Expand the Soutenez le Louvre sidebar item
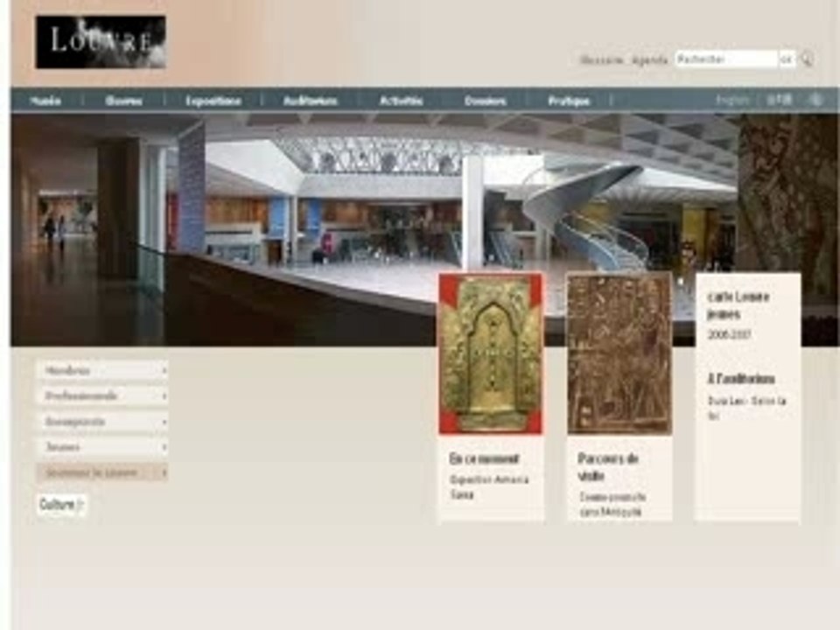The image size is (840, 630). pos(101,472)
